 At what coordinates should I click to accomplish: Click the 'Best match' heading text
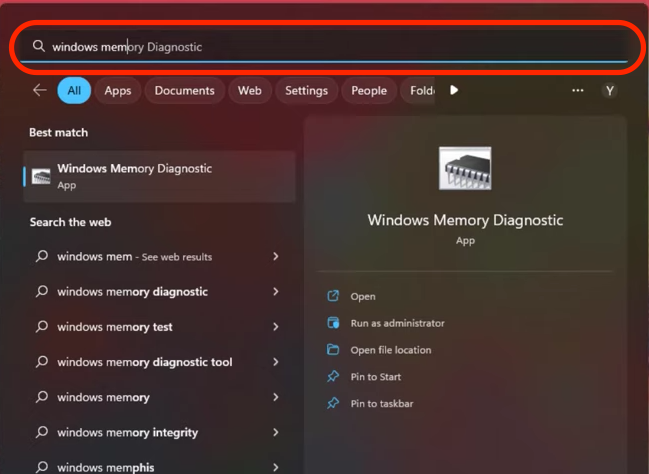coord(58,133)
